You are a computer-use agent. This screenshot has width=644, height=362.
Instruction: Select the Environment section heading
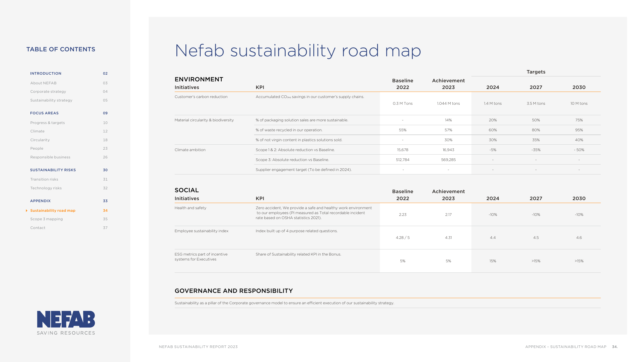(199, 79)
